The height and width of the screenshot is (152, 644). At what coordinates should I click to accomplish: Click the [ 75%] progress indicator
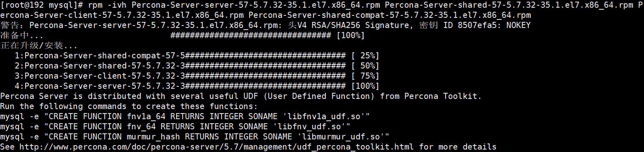point(365,76)
